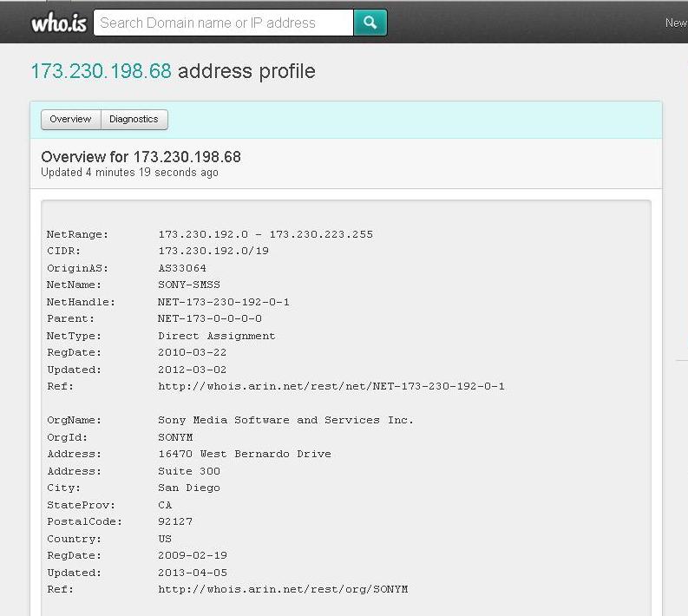Click the CIDR: label
Image resolution: width=688 pixels, height=616 pixels.
click(63, 251)
